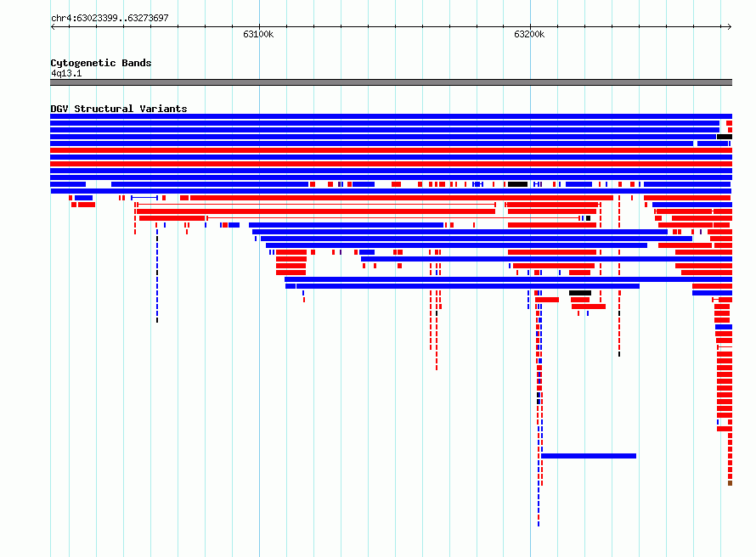The image size is (756, 557).
Task: Click the black variant bar left of 63200k
Action: click(517, 184)
